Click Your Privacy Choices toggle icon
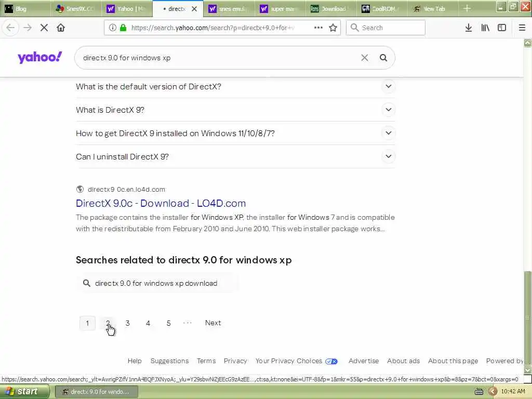532x399 pixels. [x=331, y=362]
